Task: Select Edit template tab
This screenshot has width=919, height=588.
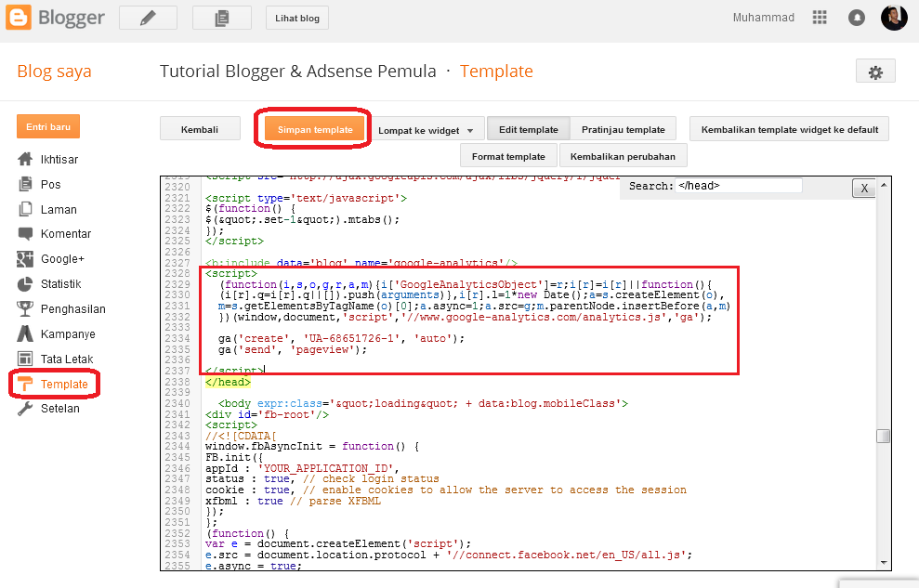Action: coord(529,129)
